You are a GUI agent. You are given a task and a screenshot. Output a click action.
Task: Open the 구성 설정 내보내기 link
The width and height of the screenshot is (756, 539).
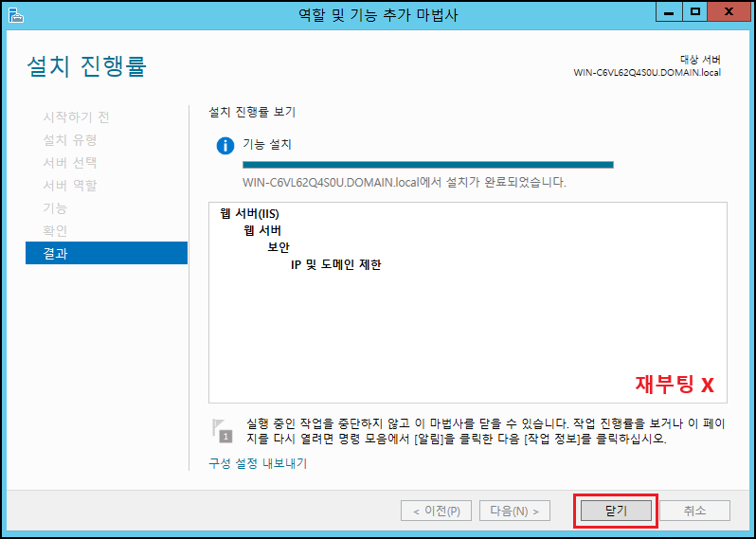point(258,463)
